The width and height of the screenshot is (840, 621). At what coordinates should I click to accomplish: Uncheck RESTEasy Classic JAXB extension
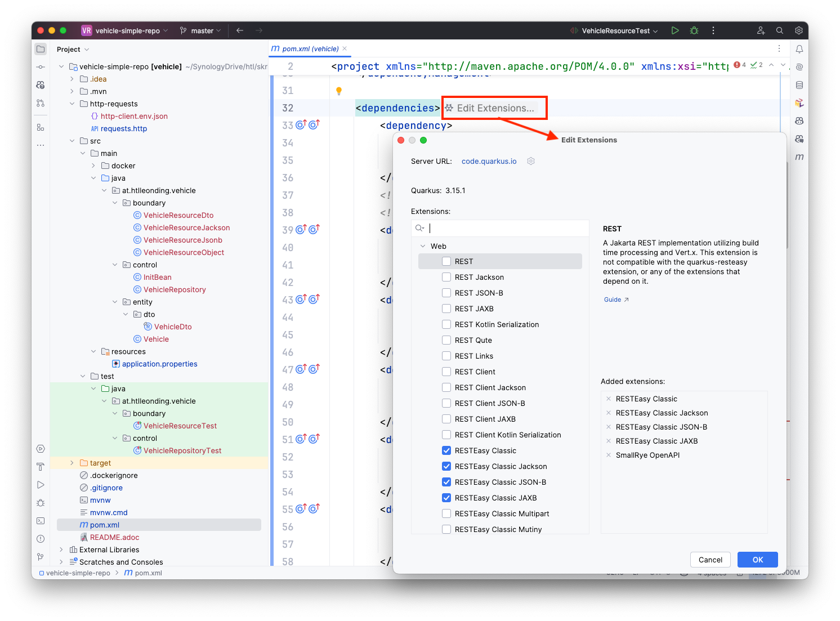(446, 498)
